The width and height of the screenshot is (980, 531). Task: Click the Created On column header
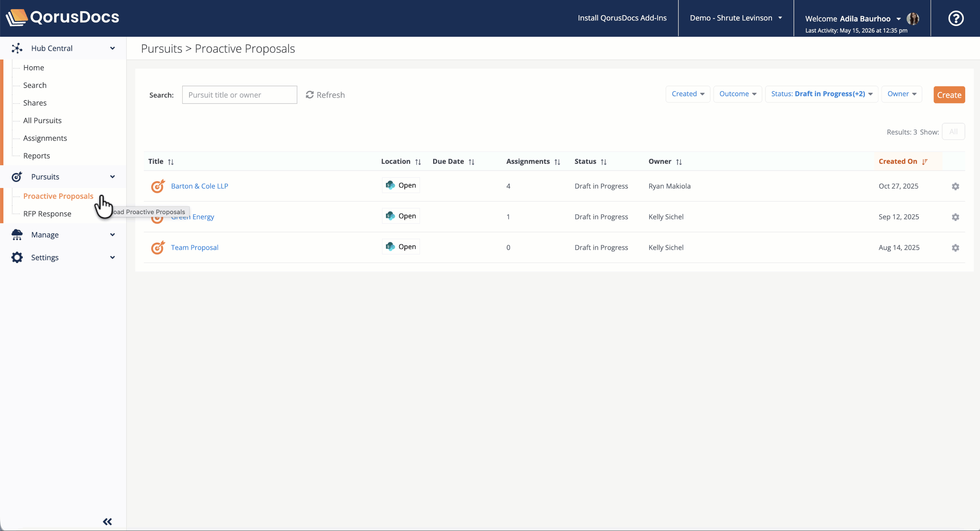(897, 161)
